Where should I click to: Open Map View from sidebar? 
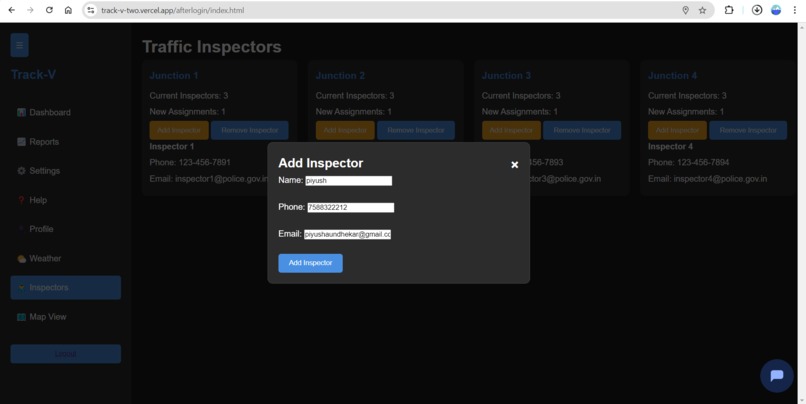tap(66, 317)
